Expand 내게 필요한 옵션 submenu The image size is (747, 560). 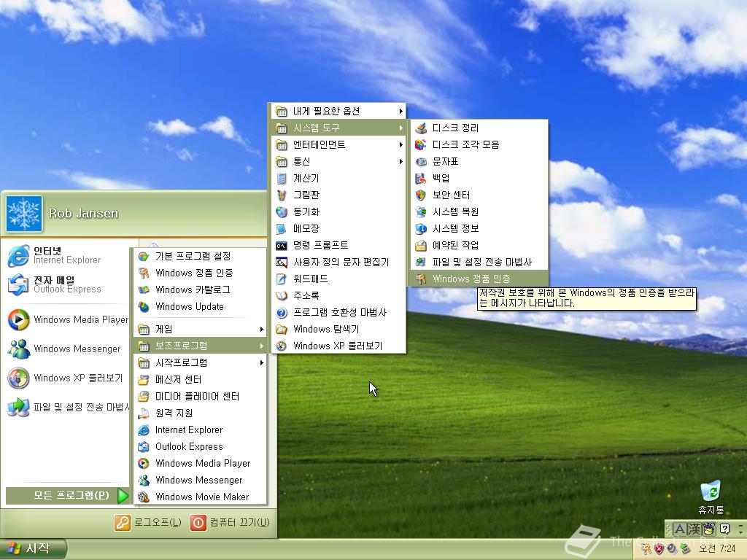point(338,111)
